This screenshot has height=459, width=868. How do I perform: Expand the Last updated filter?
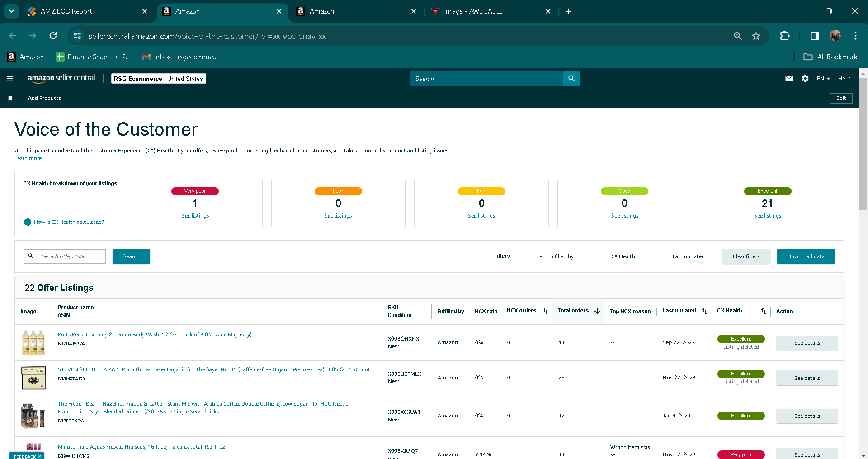tap(684, 256)
